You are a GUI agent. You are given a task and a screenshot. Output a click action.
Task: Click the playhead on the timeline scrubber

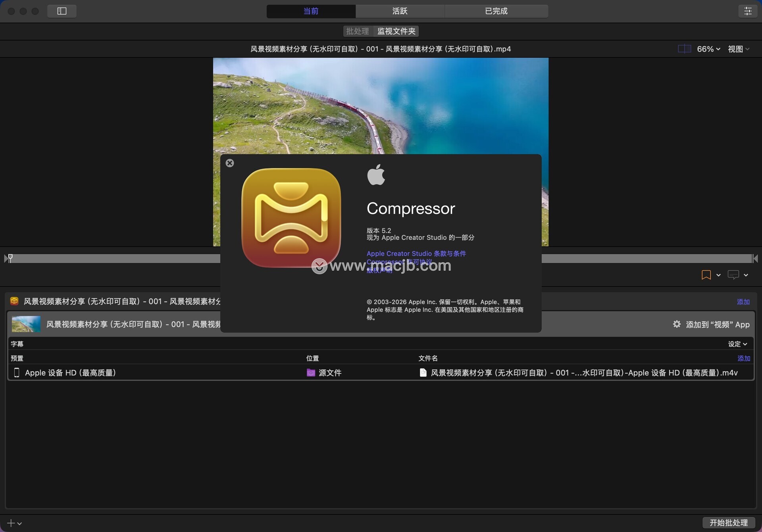pyautogui.click(x=10, y=258)
